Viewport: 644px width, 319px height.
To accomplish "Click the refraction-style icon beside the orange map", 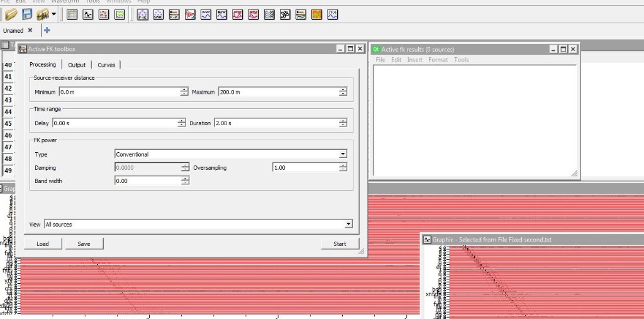I will (x=301, y=15).
